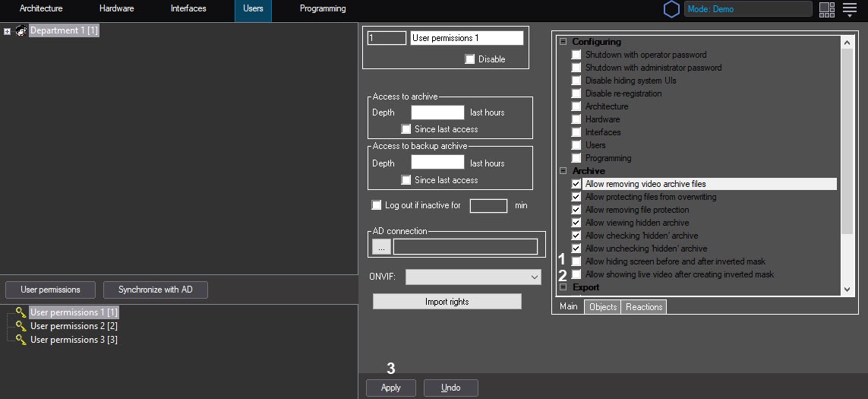Click the blue hexagon logo icon
This screenshot has height=399, width=868.
tap(671, 9)
